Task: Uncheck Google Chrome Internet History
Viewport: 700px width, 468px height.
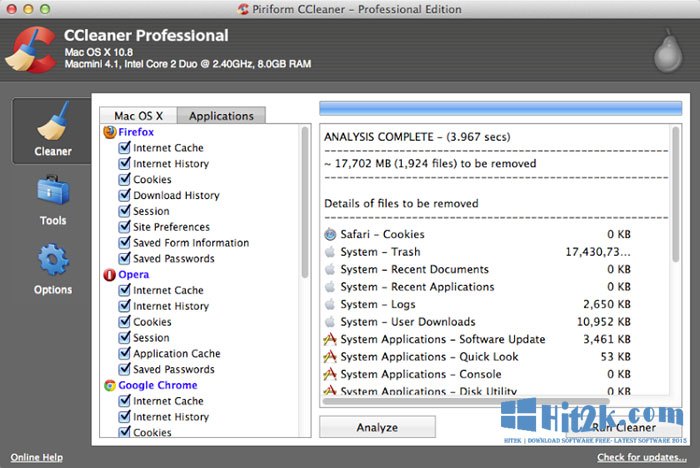Action: (125, 417)
